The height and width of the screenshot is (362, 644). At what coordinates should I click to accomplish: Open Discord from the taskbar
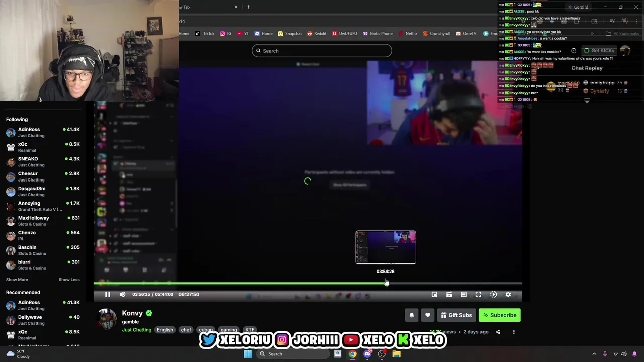pos(367,354)
